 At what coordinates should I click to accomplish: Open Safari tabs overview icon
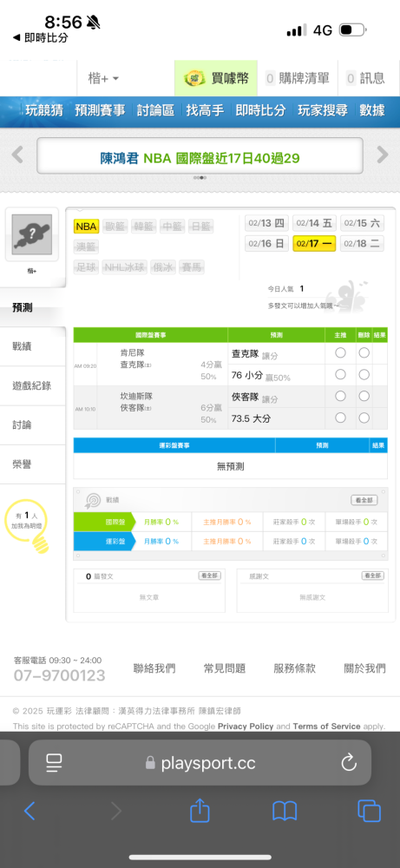[x=369, y=812]
